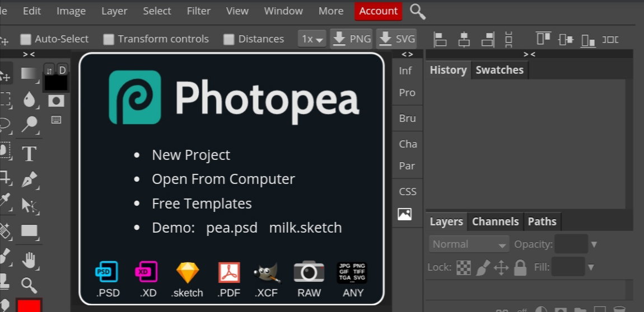Click the red Account button
The image size is (644, 312).
[x=378, y=11]
